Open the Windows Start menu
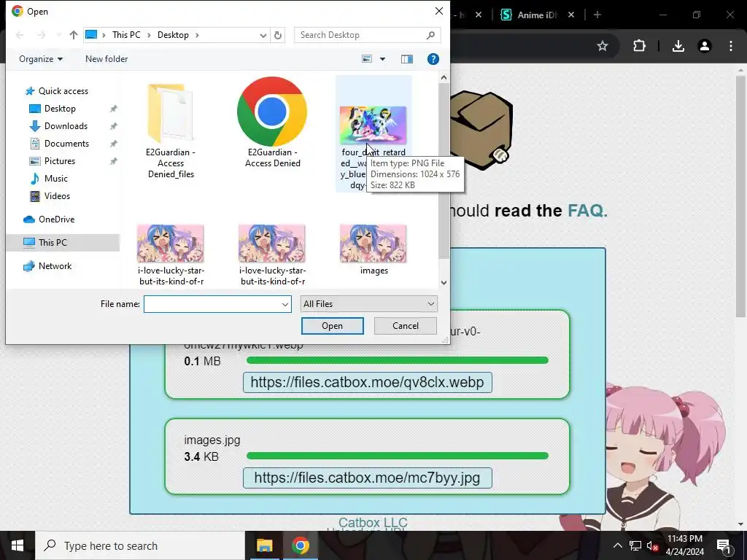 (x=18, y=545)
